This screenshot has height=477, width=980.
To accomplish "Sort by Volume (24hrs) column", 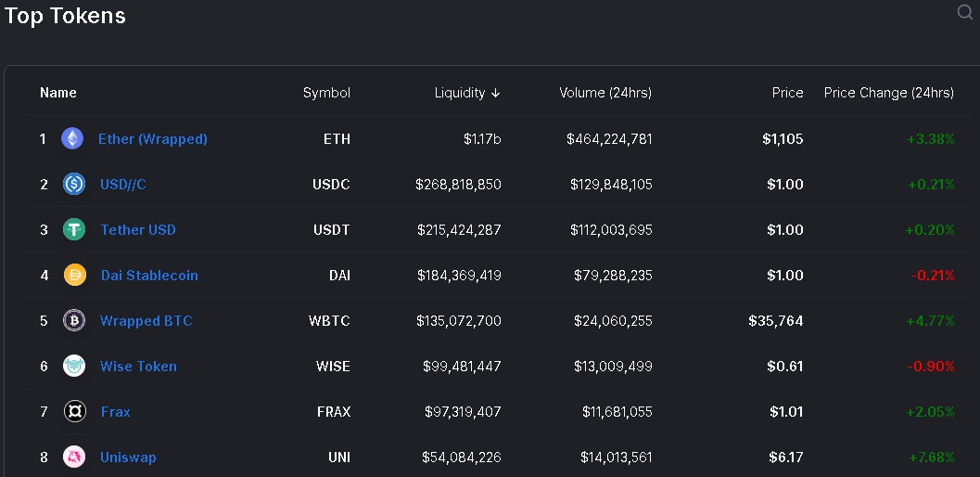I will [x=605, y=93].
